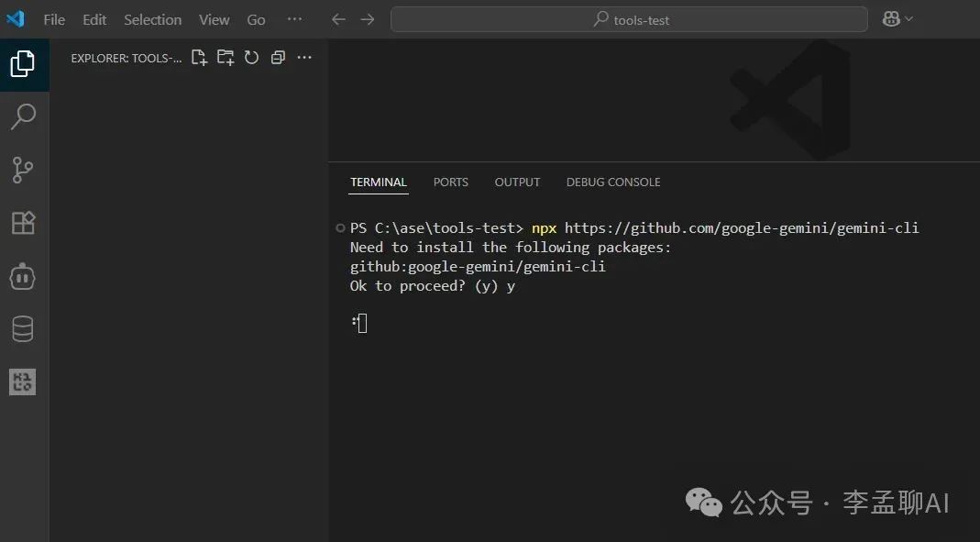Open the Extensions view
The height and width of the screenshot is (542, 980).
click(x=23, y=223)
